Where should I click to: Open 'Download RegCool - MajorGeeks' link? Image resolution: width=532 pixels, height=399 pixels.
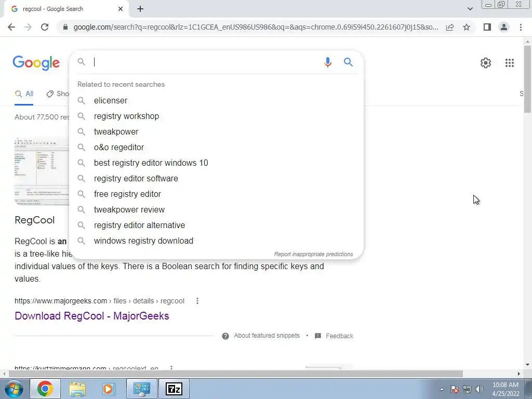click(x=92, y=316)
